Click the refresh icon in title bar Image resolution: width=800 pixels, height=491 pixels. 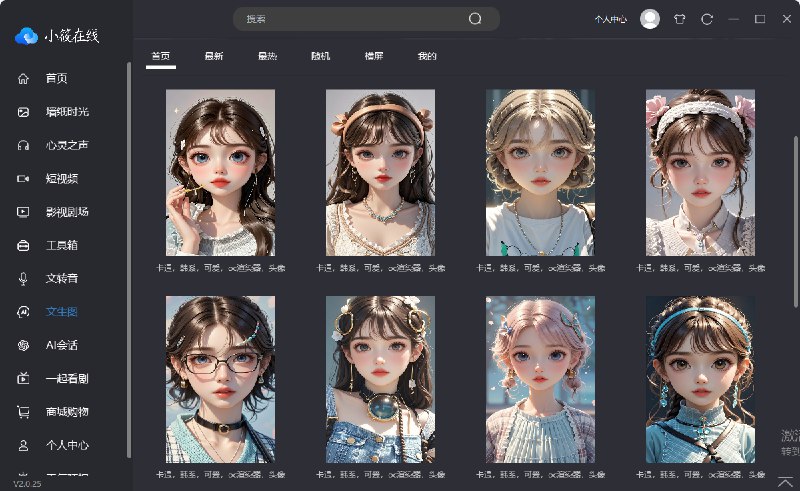pos(707,19)
